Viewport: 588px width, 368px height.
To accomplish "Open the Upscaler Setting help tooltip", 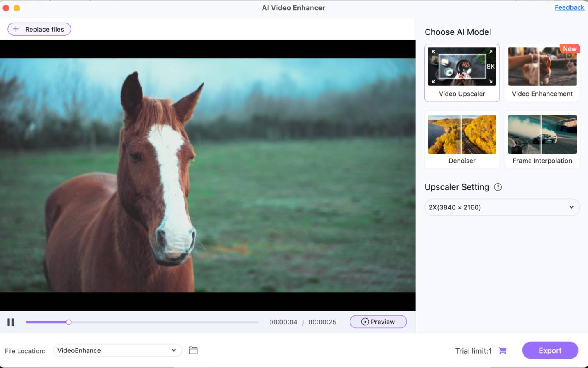I will 497,187.
